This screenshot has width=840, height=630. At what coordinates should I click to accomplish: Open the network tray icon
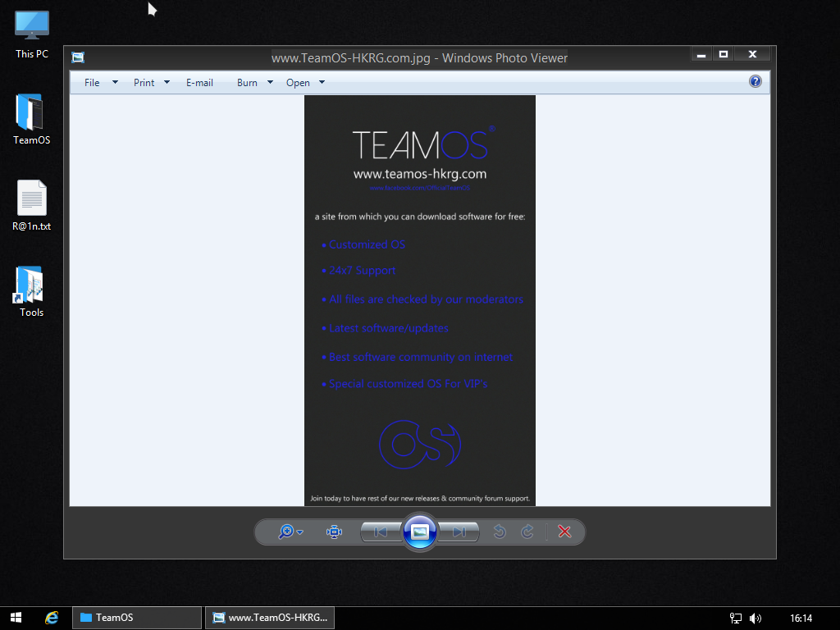tap(736, 619)
